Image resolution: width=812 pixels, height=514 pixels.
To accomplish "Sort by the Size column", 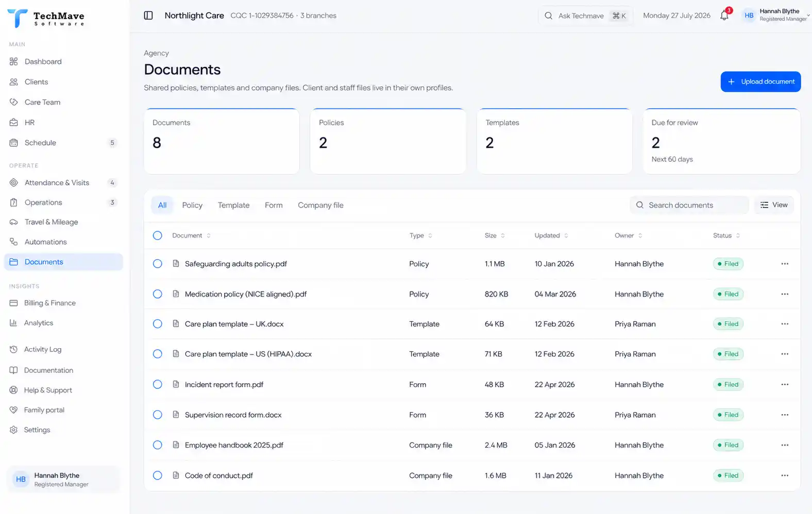I will click(x=495, y=235).
